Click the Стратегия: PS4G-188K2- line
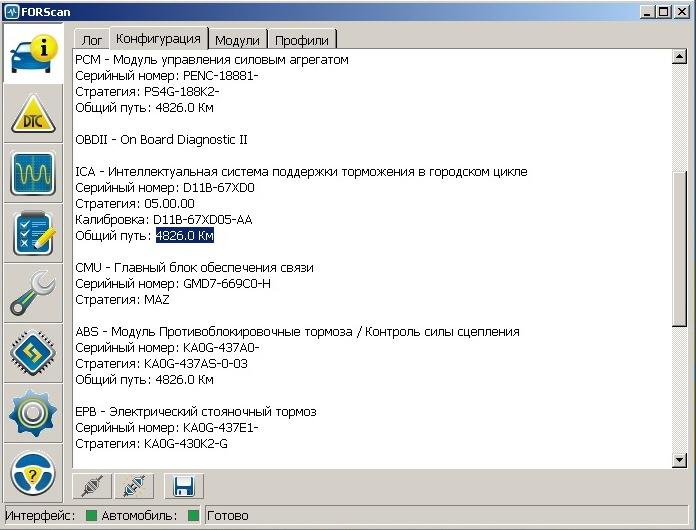 [147, 91]
